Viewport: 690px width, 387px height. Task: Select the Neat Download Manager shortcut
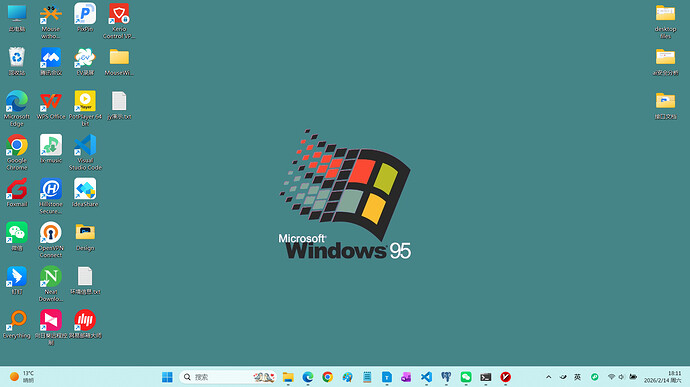(x=51, y=284)
